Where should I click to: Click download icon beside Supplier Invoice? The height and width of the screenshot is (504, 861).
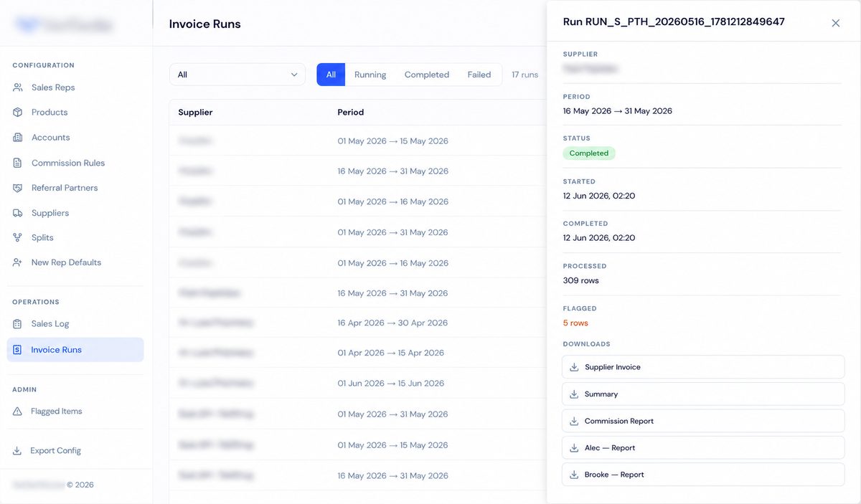click(x=574, y=367)
